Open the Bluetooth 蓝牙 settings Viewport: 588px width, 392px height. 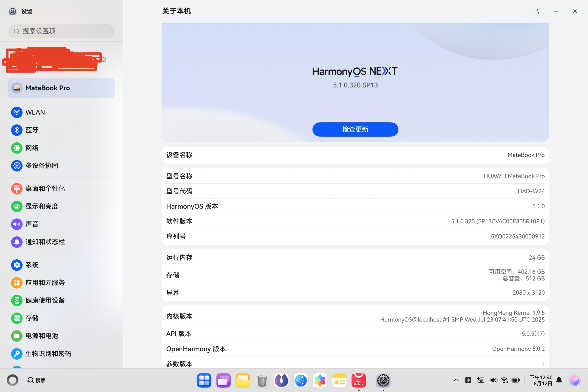coord(61,130)
